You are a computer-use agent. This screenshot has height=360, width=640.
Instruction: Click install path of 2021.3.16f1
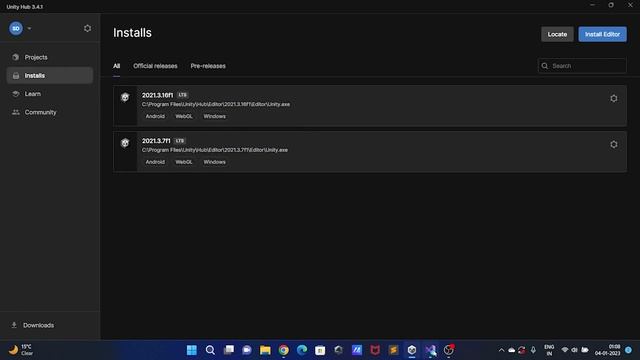[216, 104]
